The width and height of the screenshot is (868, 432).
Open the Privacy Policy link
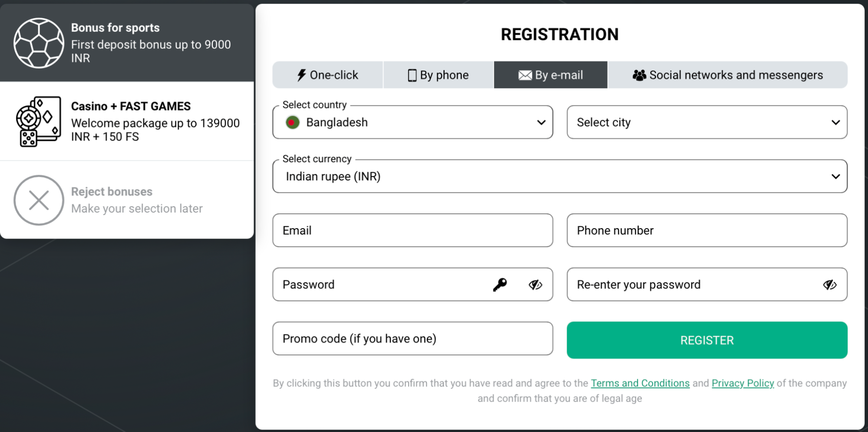[743, 383]
